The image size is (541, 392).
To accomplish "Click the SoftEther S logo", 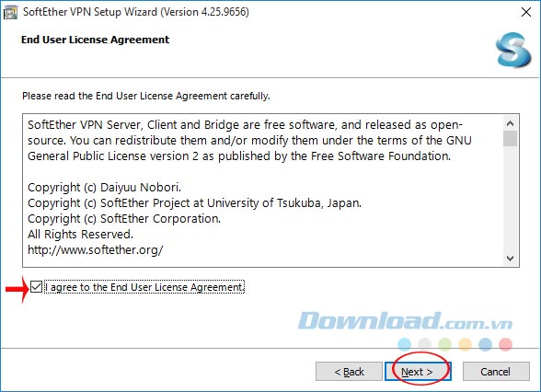I will [513, 50].
